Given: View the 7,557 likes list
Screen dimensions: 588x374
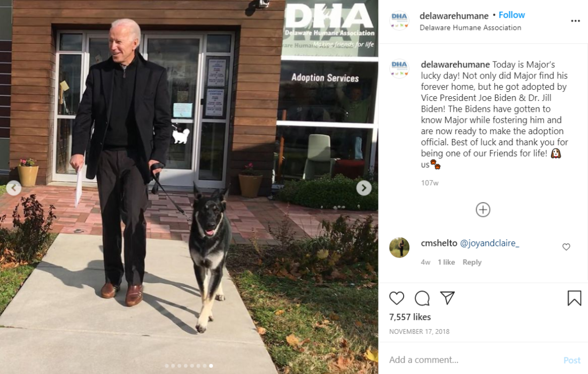Looking at the screenshot, I should point(410,317).
